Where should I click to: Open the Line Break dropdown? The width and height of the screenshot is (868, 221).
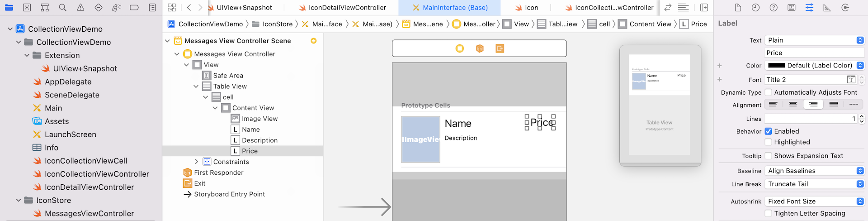point(814,184)
